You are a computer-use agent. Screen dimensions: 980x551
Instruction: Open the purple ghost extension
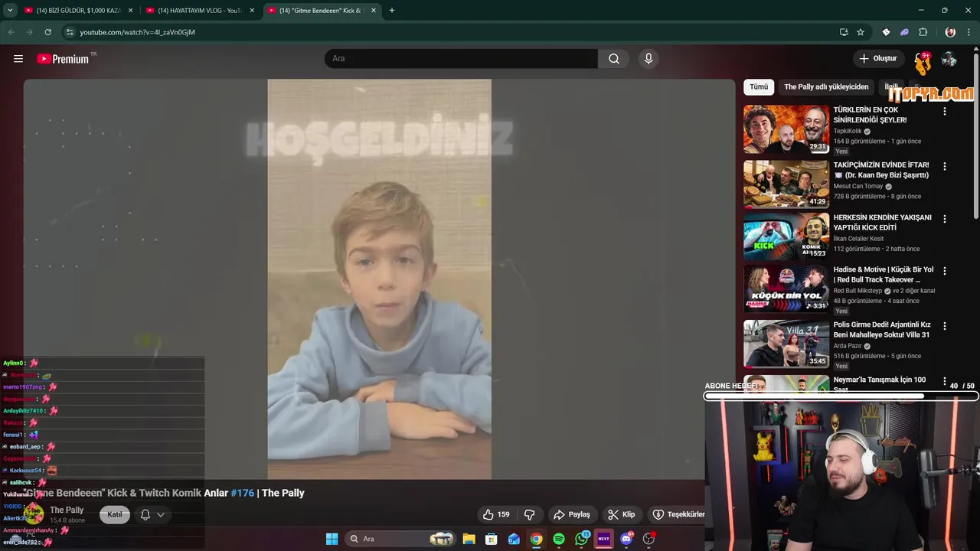(904, 32)
